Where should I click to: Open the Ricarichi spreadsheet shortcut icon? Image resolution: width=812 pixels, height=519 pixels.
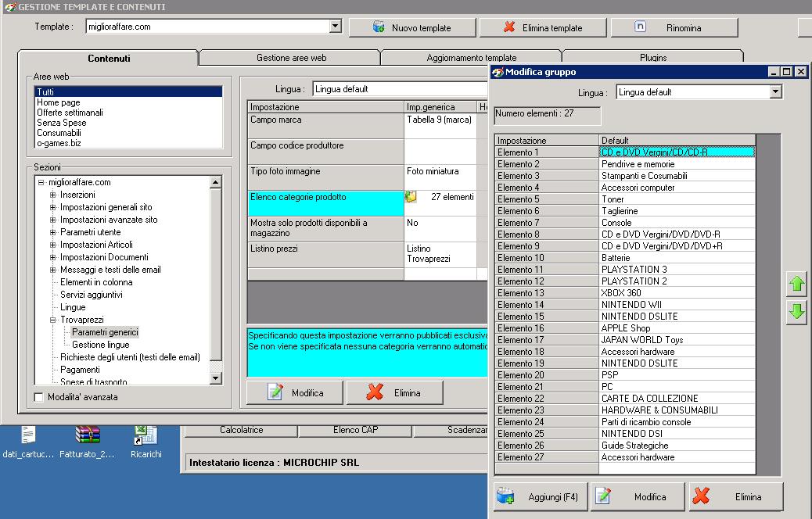coord(146,435)
